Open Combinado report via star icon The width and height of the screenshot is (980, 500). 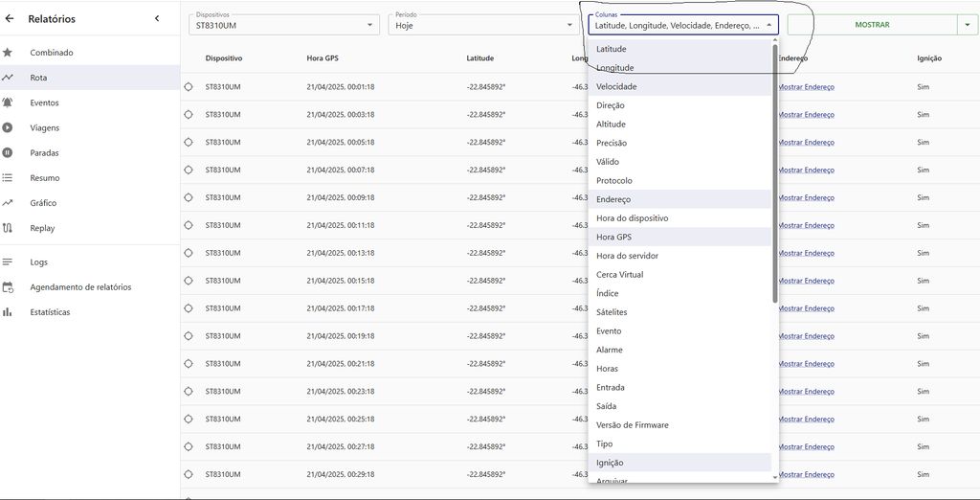pyautogui.click(x=8, y=53)
